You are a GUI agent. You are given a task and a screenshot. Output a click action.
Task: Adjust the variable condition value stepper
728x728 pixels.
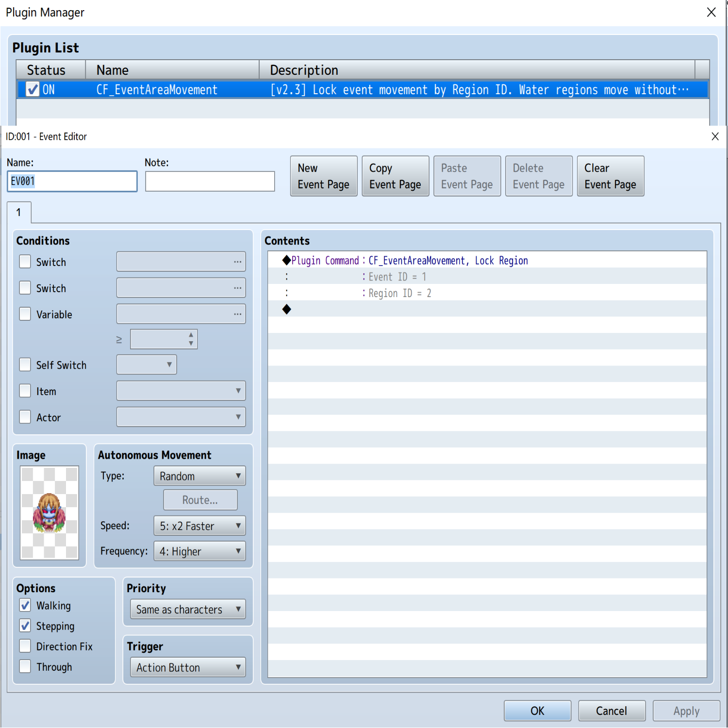point(191,339)
